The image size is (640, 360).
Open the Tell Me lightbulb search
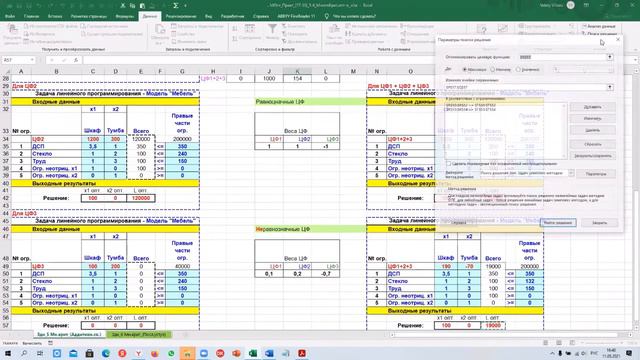[x=327, y=16]
